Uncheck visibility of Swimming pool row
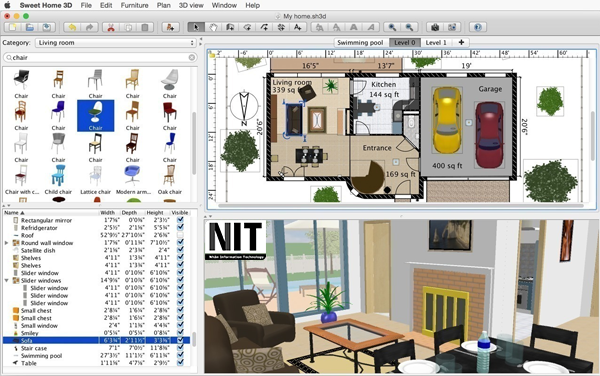 (180, 355)
